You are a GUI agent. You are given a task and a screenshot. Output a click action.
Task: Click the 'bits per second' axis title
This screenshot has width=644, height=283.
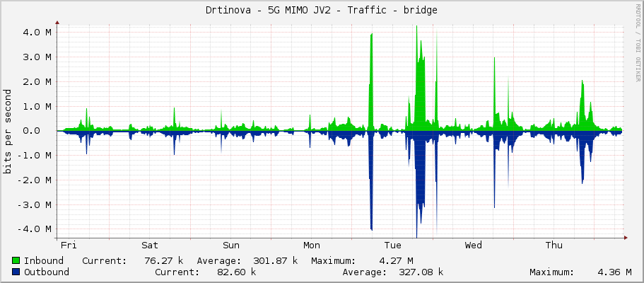[7, 132]
